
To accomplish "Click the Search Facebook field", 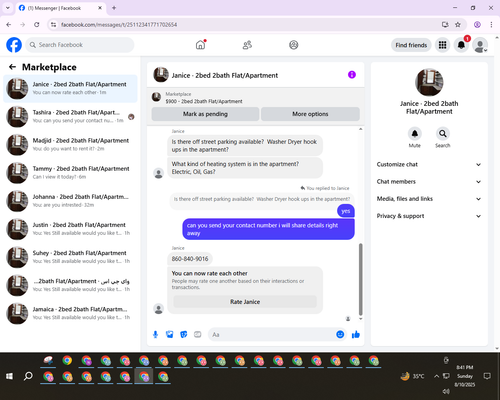I will point(80,45).
